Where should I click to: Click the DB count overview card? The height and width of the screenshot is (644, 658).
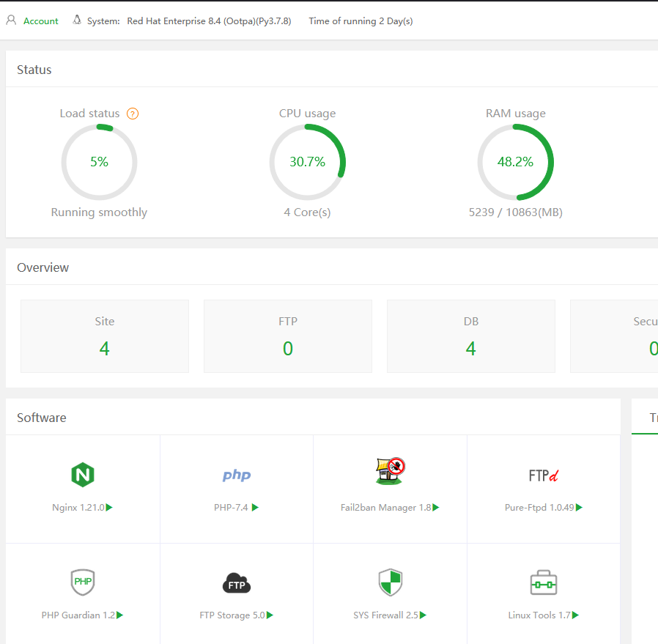(471, 336)
